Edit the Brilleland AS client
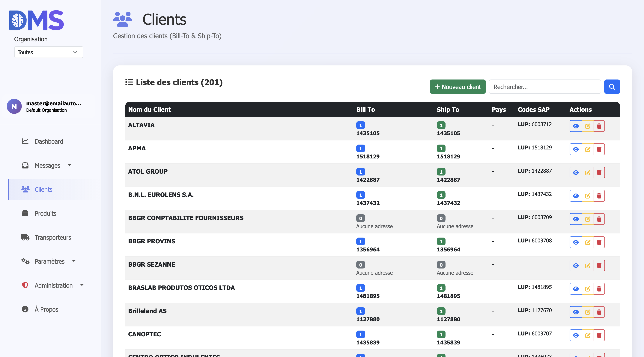This screenshot has height=357, width=644. point(588,312)
